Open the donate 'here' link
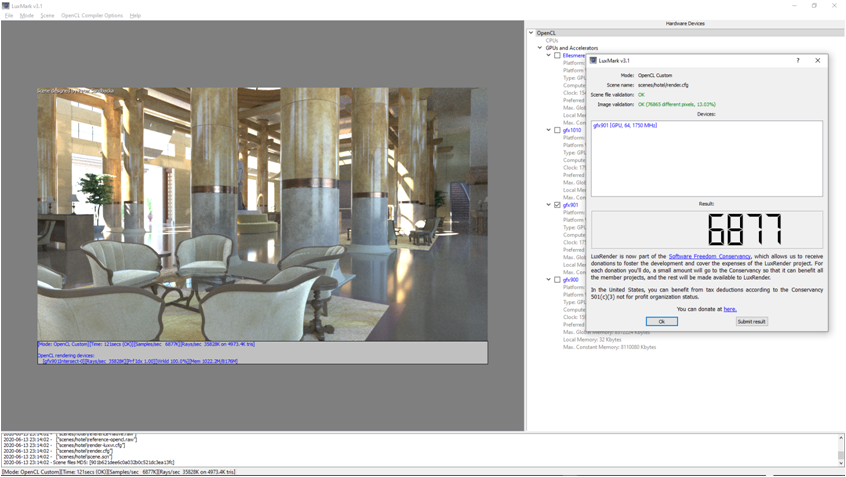The height and width of the screenshot is (477, 846). coord(729,309)
